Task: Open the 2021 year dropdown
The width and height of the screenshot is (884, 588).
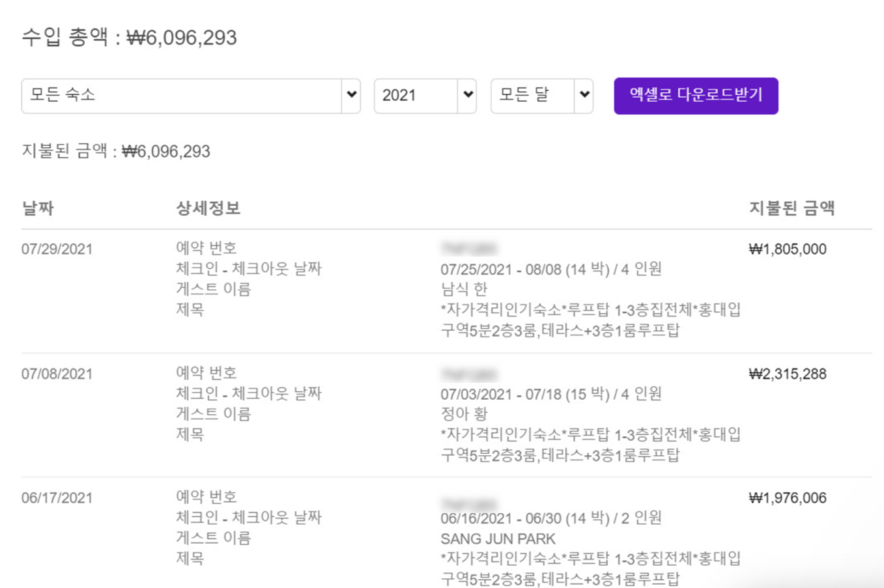Action: point(425,96)
